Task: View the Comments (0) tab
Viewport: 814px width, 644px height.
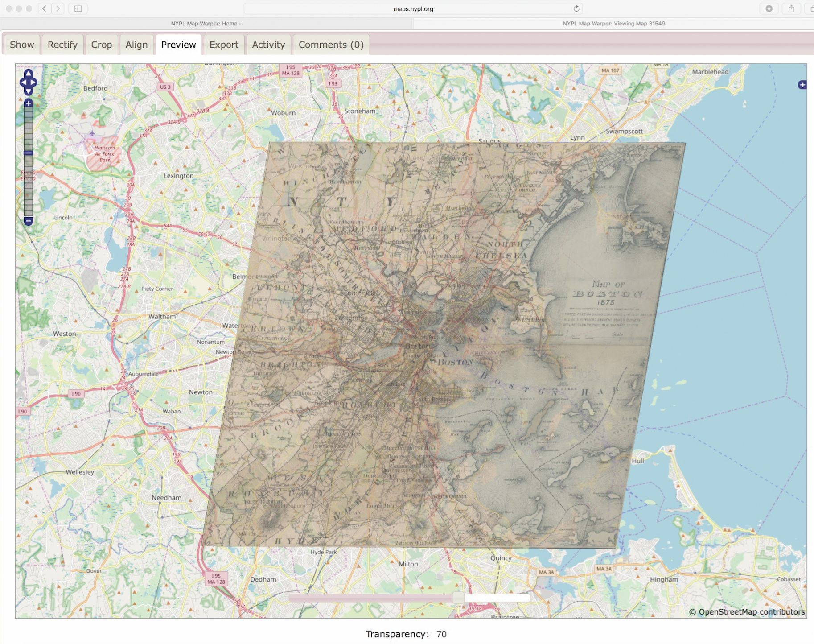Action: (331, 45)
